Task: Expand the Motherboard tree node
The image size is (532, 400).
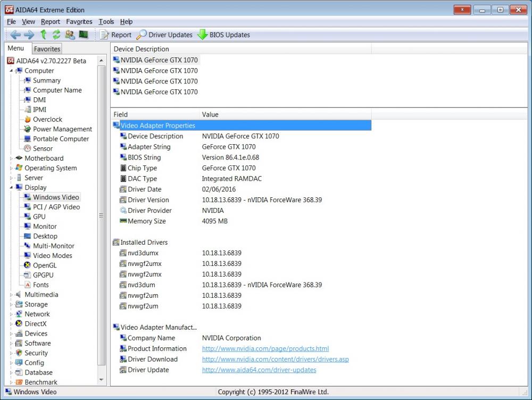Action: pos(11,159)
